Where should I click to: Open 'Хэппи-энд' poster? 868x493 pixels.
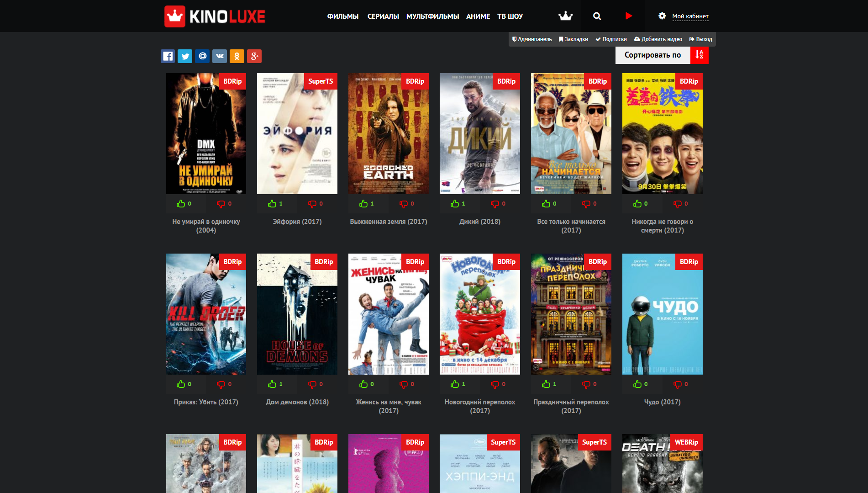pos(480,463)
